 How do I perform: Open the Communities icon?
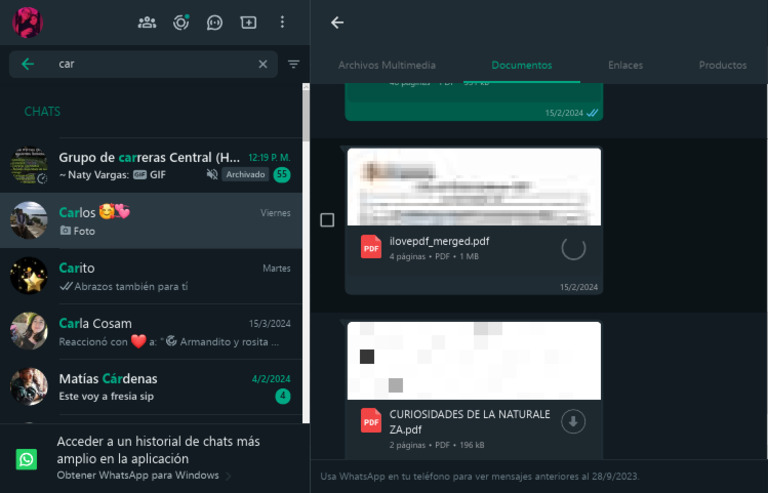coord(147,23)
